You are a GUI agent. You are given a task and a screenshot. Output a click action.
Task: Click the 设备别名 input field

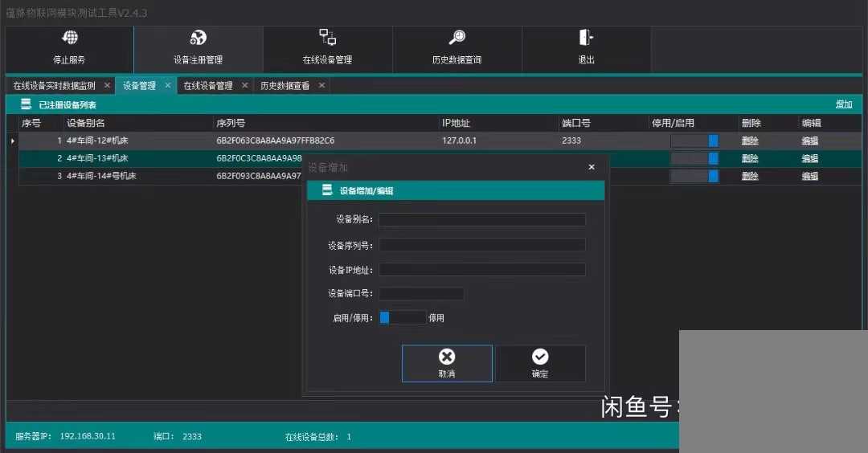(x=482, y=219)
